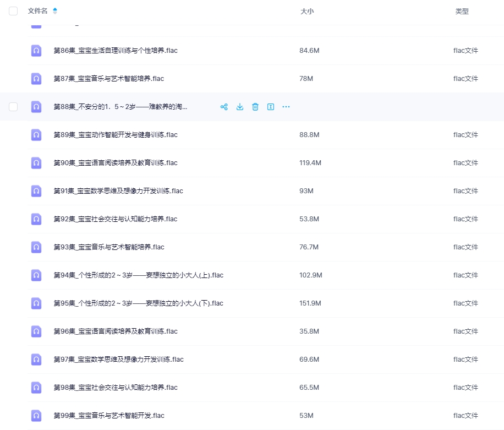The width and height of the screenshot is (504, 430).
Task: Open 第96集_宝宝语言阅读培养及教育训练.flac
Action: [x=116, y=331]
